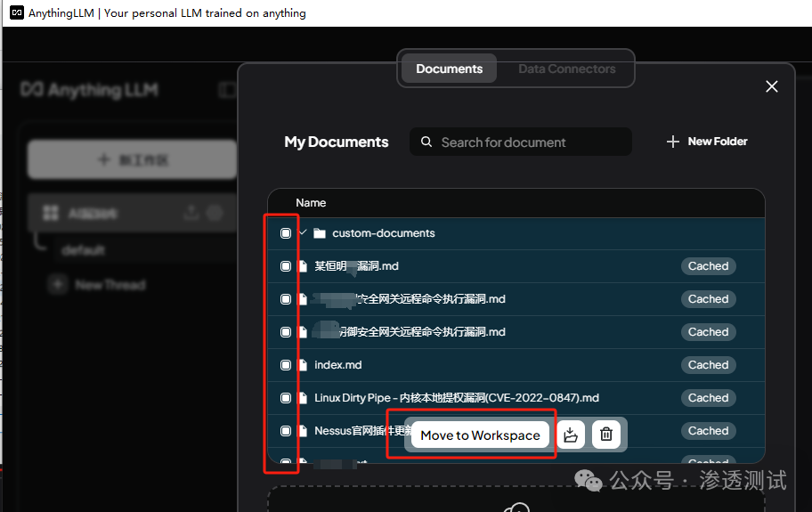Click Cached badge on Nessus row
The image size is (812, 512).
click(x=708, y=431)
